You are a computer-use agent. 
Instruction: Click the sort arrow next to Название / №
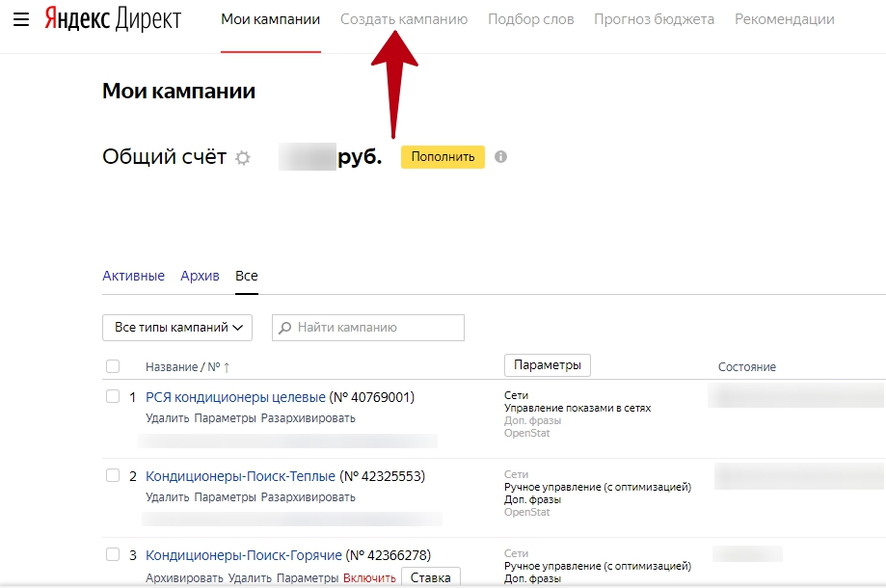tap(227, 367)
